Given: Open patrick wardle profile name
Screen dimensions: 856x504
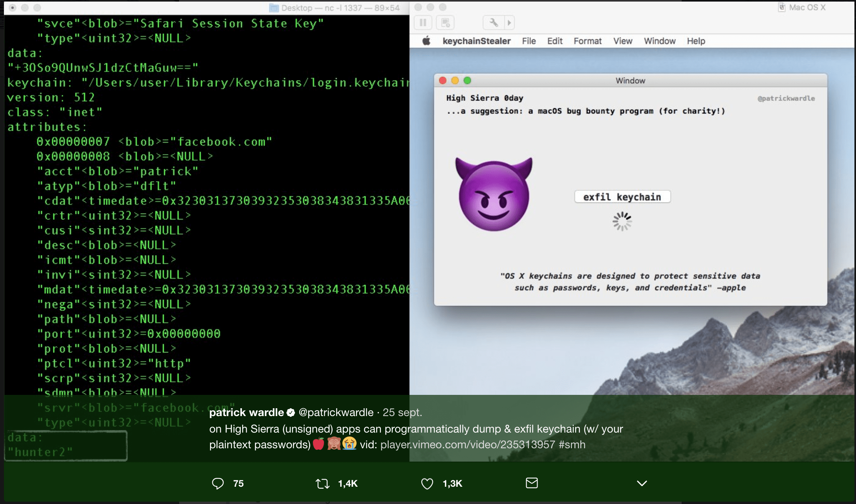Looking at the screenshot, I should coord(247,412).
